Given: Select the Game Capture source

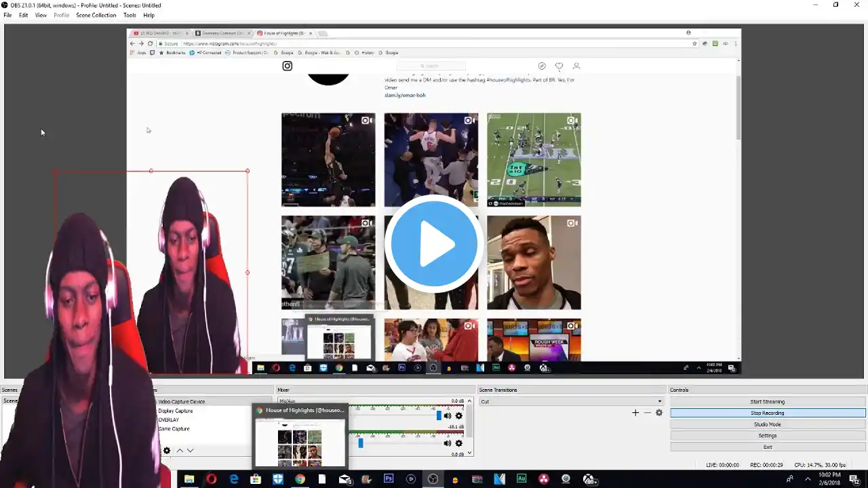Looking at the screenshot, I should (x=174, y=428).
